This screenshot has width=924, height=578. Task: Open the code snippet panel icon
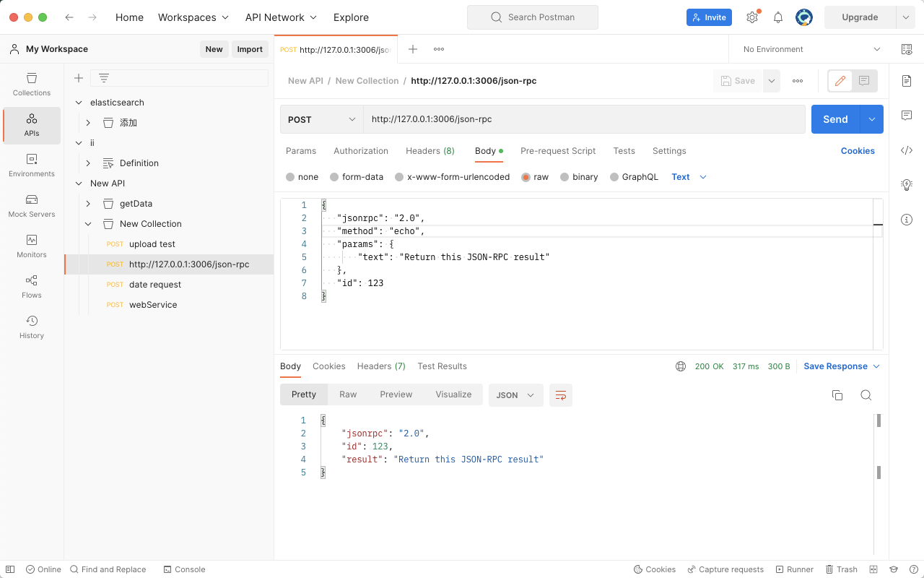point(907,150)
